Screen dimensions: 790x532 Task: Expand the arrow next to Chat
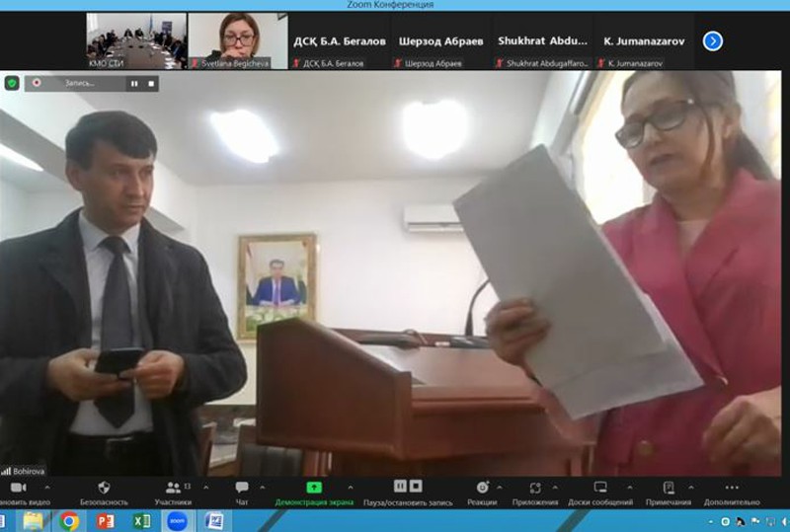click(x=263, y=488)
